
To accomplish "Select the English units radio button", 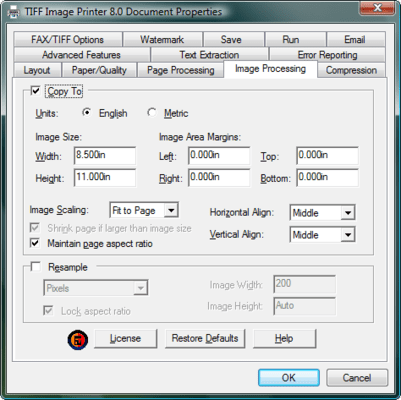I will click(x=87, y=113).
